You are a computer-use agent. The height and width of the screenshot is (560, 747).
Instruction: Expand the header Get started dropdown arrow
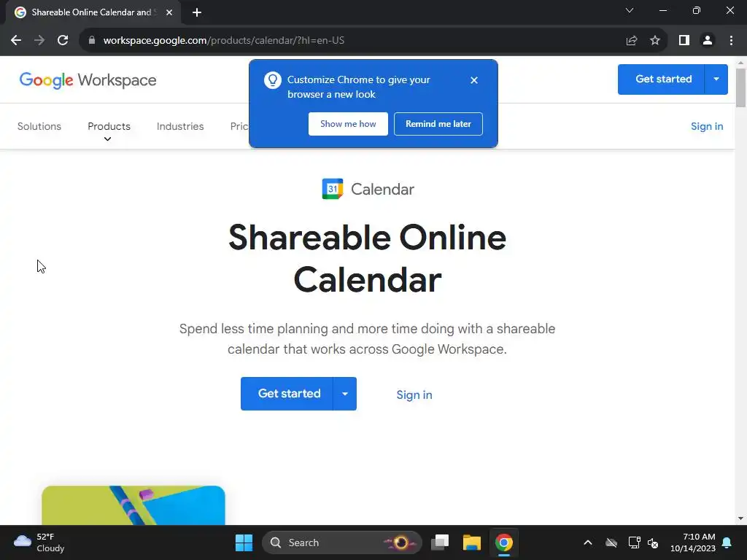[x=716, y=79]
